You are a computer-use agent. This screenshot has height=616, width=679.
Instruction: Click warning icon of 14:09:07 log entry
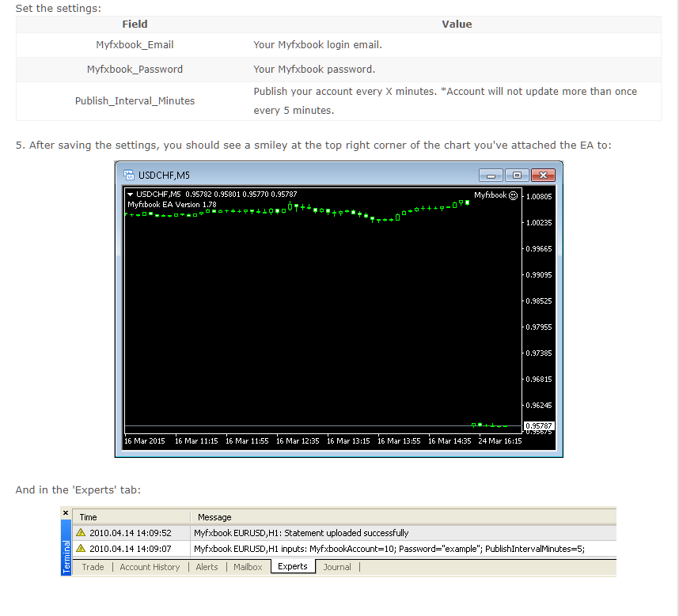point(81,548)
